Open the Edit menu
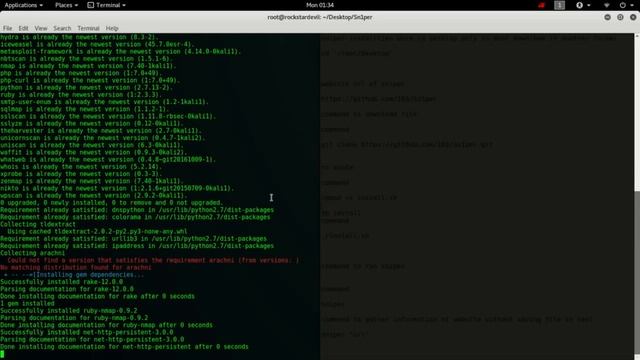 point(23,28)
